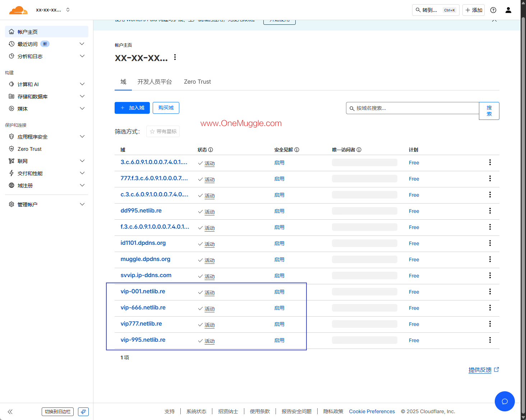Expand Application Security menu
526x420 pixels.
point(82,136)
